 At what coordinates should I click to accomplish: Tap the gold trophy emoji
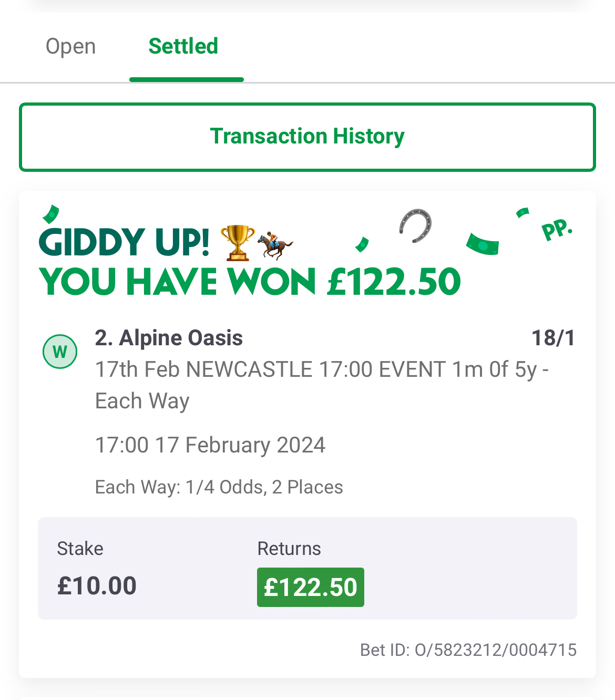click(238, 243)
